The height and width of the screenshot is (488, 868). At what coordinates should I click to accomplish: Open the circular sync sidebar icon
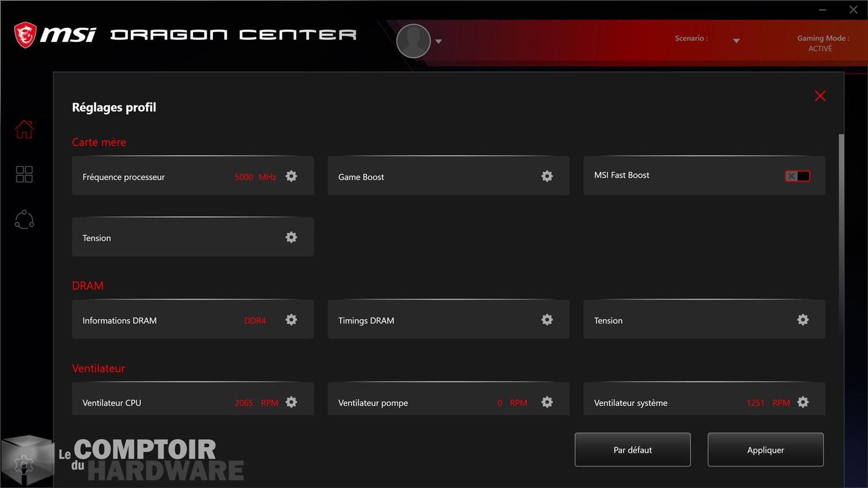tap(24, 220)
